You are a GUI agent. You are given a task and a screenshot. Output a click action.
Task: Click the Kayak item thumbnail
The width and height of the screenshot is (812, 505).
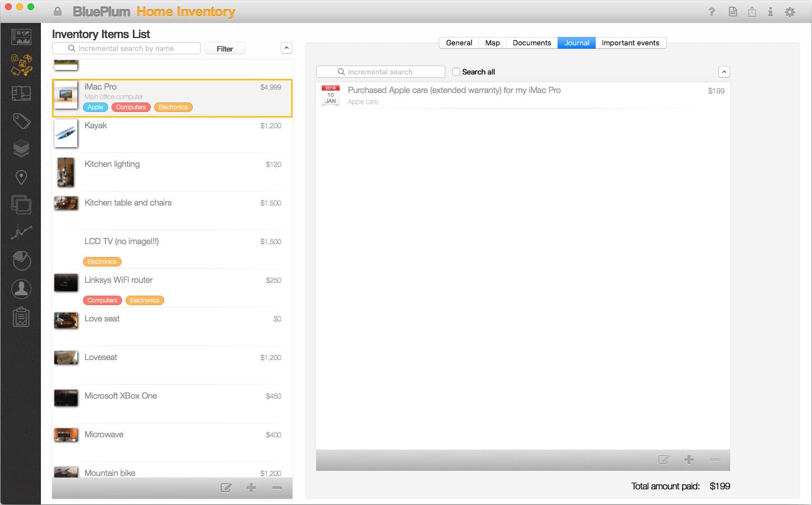(x=66, y=133)
